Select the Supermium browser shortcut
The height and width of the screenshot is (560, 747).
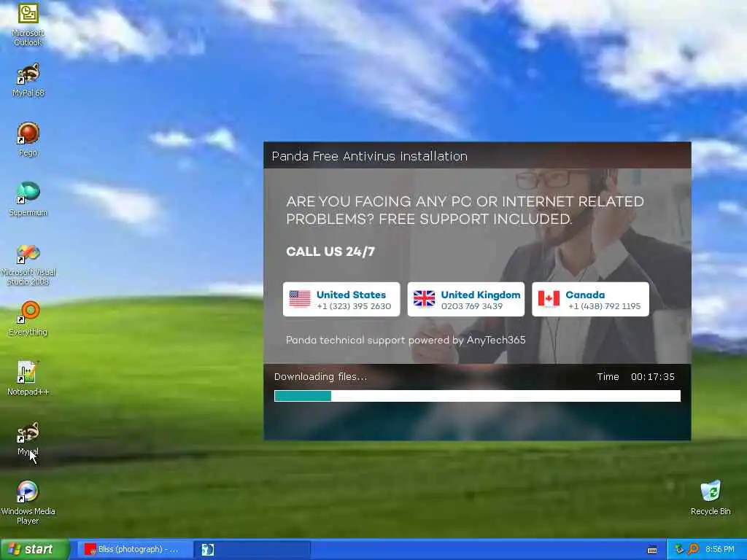point(28,199)
